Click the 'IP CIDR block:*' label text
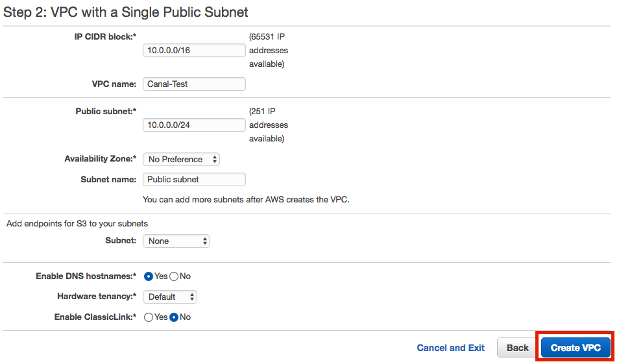Image resolution: width=619 pixels, height=364 pixels. pyautogui.click(x=105, y=37)
